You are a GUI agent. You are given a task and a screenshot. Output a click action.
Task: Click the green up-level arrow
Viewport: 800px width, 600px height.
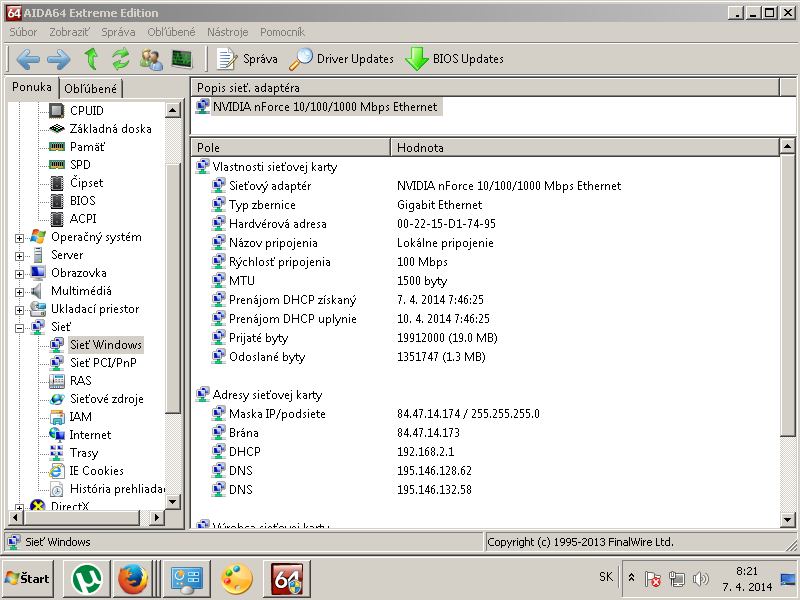tap(91, 59)
